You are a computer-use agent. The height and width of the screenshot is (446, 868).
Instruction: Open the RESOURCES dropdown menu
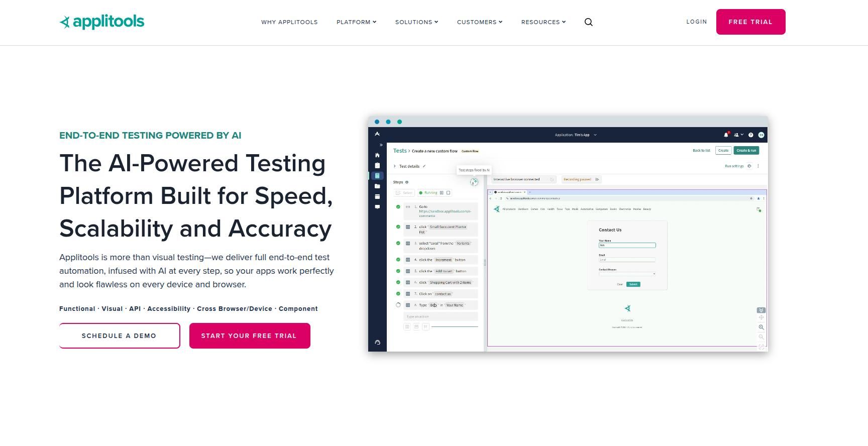point(543,22)
